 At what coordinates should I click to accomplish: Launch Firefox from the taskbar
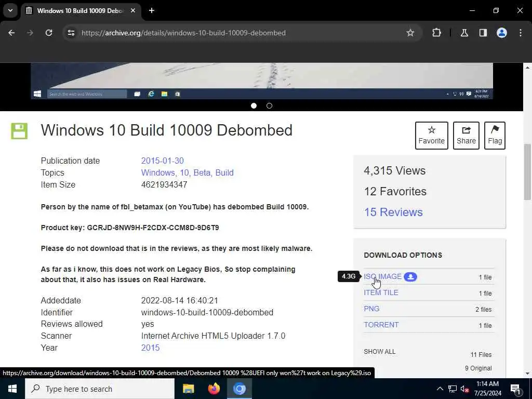point(214,389)
